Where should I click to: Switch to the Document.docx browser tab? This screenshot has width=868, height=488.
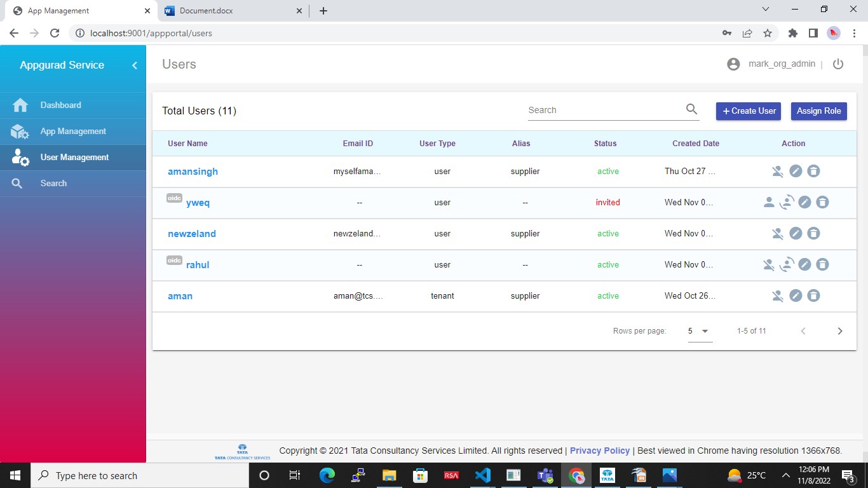pyautogui.click(x=233, y=11)
